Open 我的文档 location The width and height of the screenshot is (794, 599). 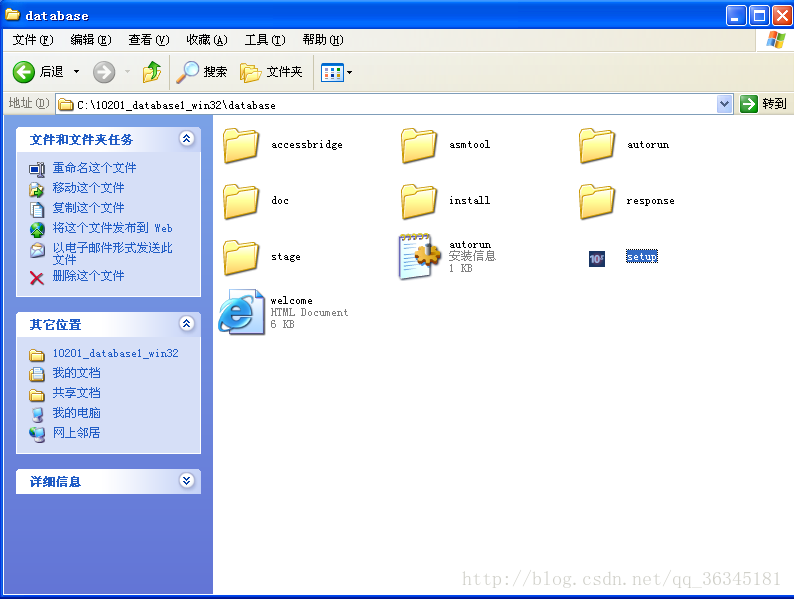tap(76, 373)
